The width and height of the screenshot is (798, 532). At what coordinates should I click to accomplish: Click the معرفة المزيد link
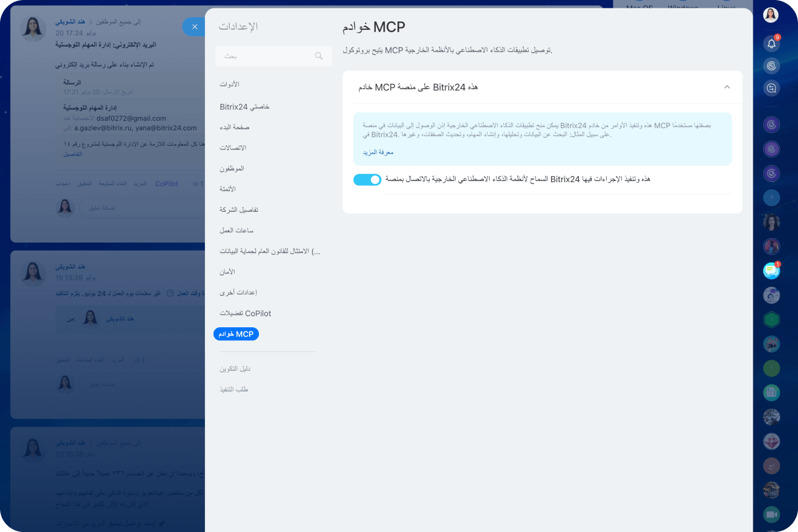[x=378, y=152]
